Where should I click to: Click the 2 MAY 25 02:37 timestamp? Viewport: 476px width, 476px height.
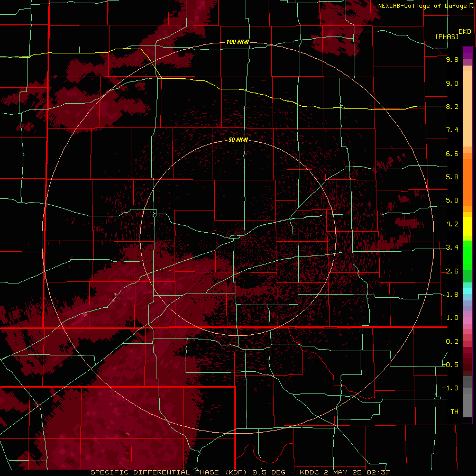click(x=356, y=472)
